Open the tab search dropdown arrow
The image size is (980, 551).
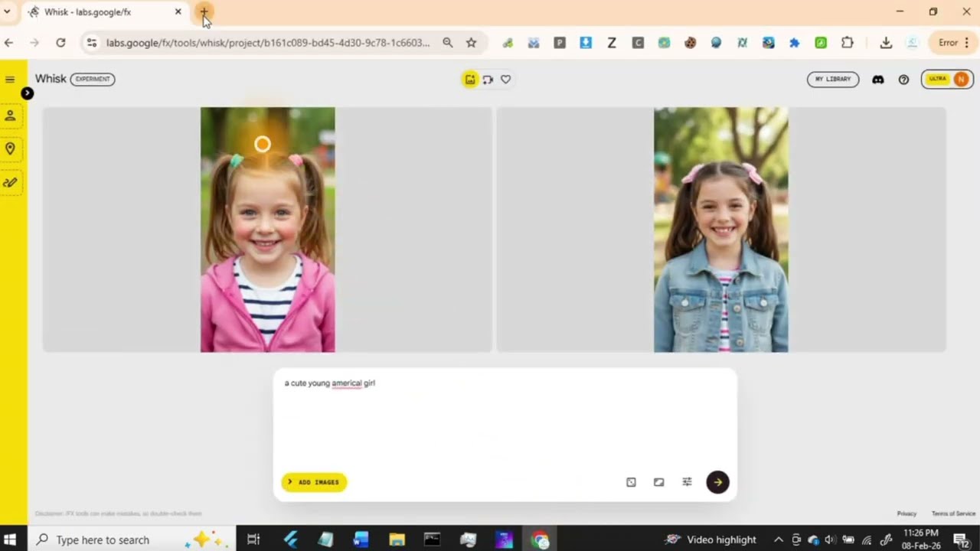7,12
